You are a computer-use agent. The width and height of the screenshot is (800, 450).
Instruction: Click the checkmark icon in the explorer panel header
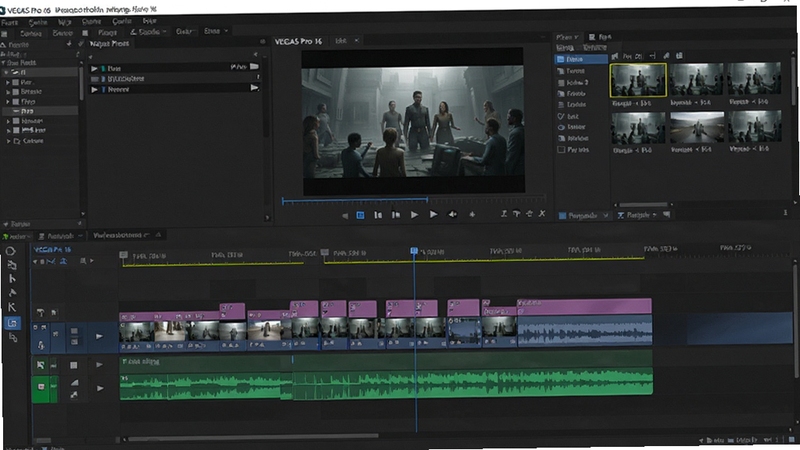coord(80,44)
